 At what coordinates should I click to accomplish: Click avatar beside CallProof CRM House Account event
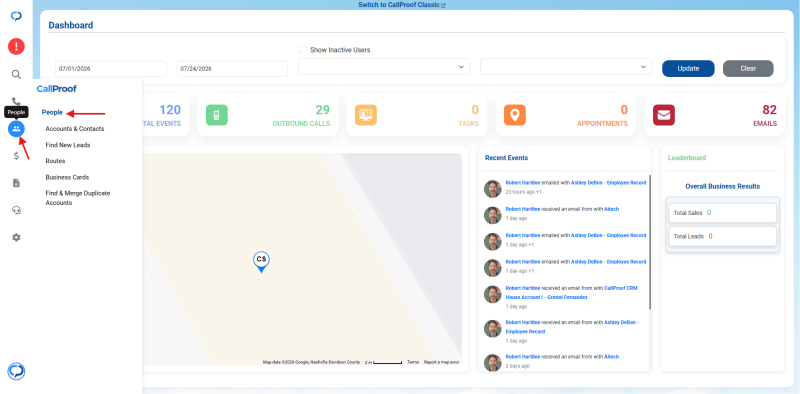click(492, 294)
